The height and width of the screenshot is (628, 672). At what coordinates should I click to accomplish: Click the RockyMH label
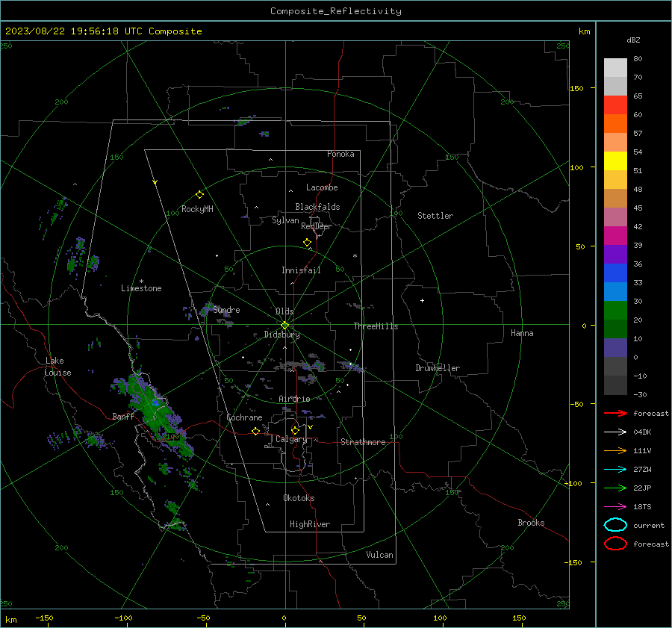pos(197,209)
